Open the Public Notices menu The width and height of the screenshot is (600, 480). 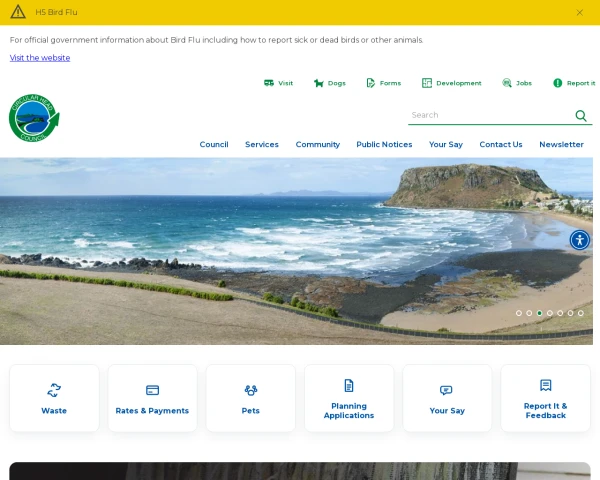tap(384, 145)
